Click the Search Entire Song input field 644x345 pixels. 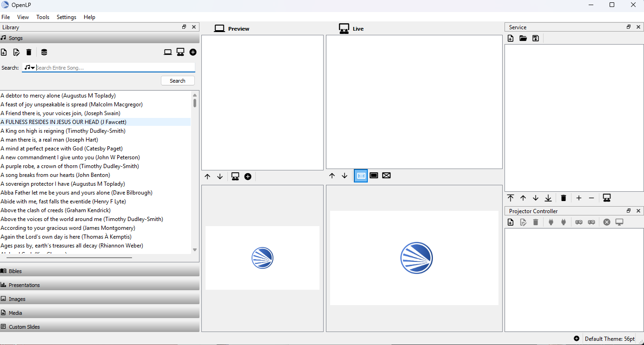pos(114,68)
